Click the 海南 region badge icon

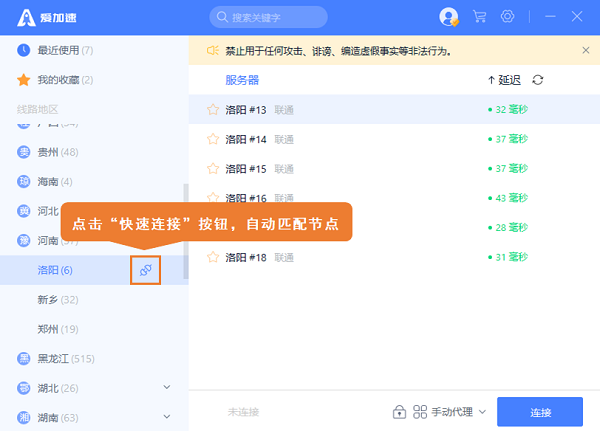pyautogui.click(x=24, y=181)
